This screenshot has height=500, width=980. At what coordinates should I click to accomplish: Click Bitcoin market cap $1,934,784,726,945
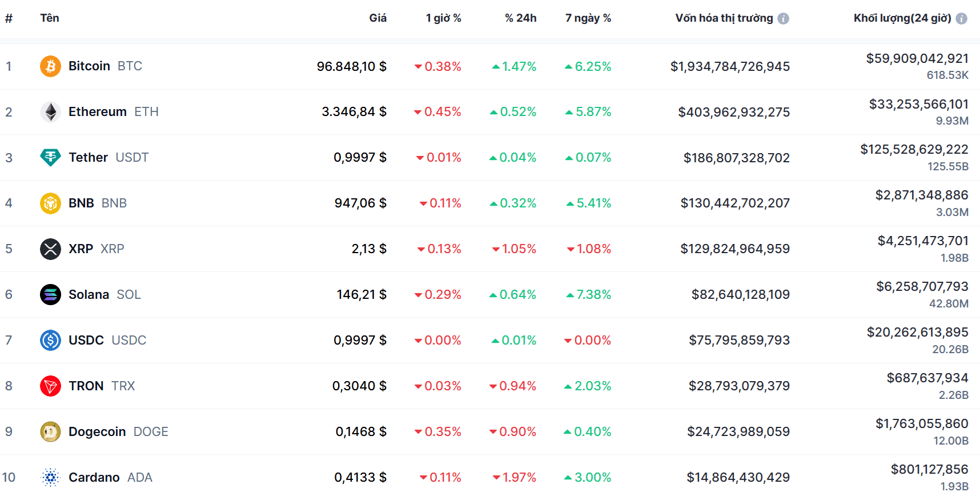[x=730, y=66]
